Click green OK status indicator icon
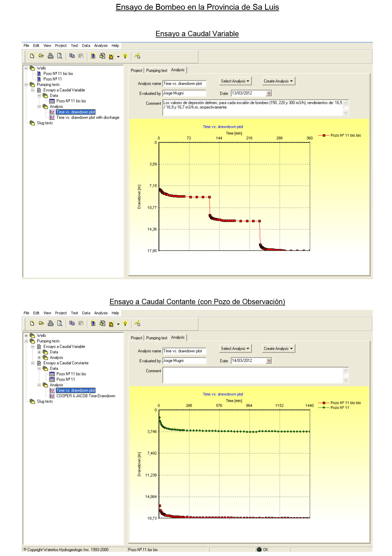This screenshot has height=556, width=392. click(259, 550)
